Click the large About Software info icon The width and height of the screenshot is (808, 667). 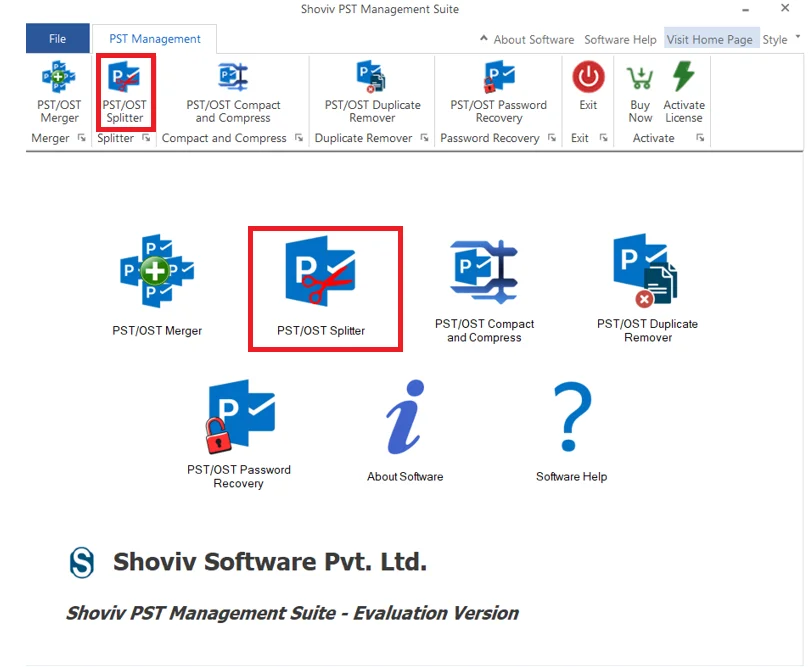pos(405,418)
